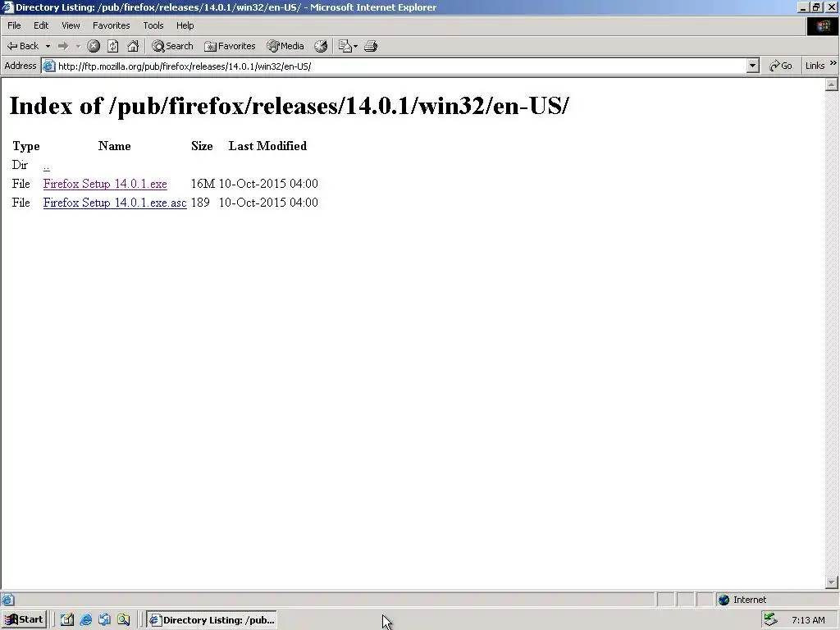Click the status bar page icon
This screenshot has height=630, width=840.
pos(7,600)
